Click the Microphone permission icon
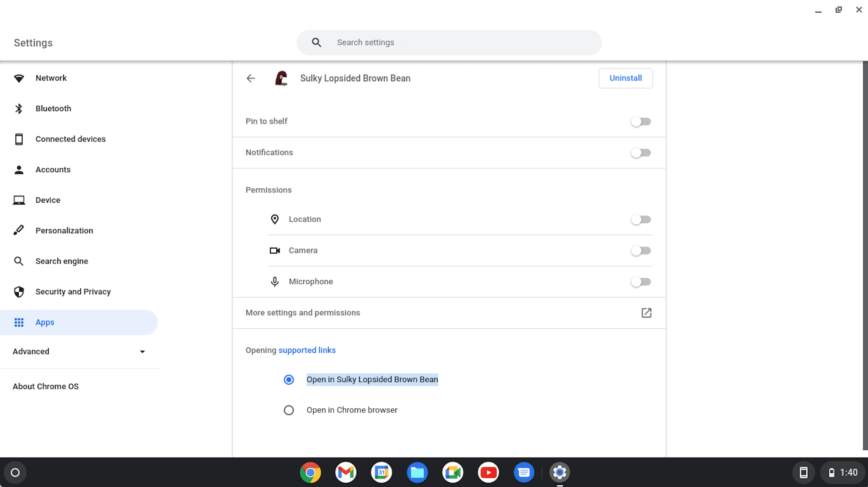This screenshot has width=868, height=487. point(274,281)
